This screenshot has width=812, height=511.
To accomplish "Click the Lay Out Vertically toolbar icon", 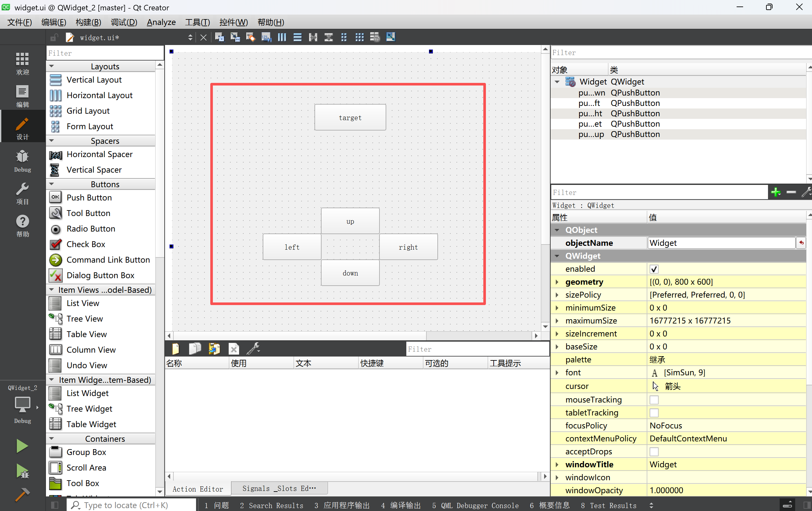I will coord(297,37).
